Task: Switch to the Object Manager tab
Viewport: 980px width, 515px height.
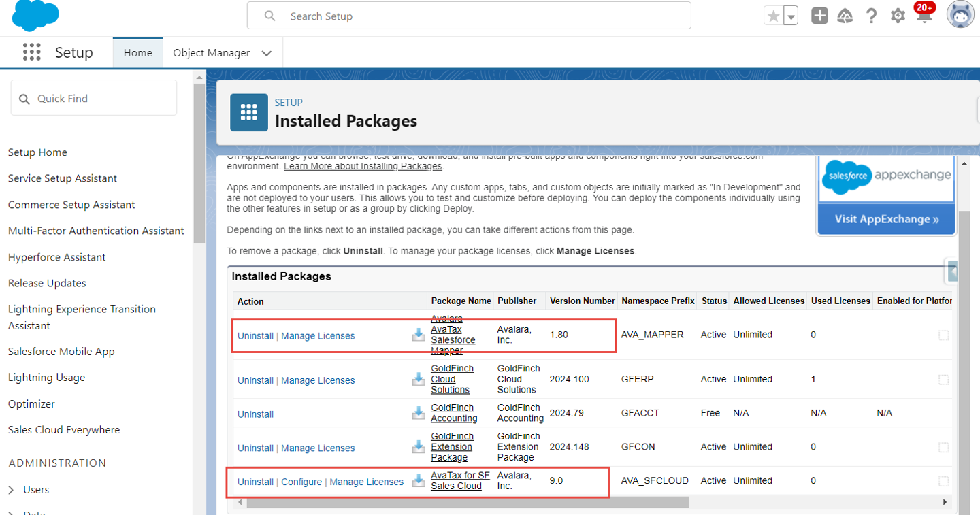Action: pyautogui.click(x=212, y=52)
